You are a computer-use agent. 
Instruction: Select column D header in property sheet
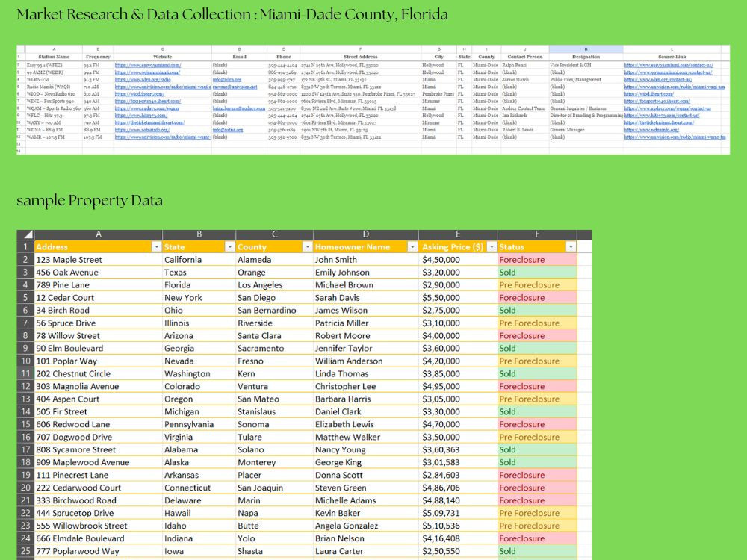pos(366,234)
